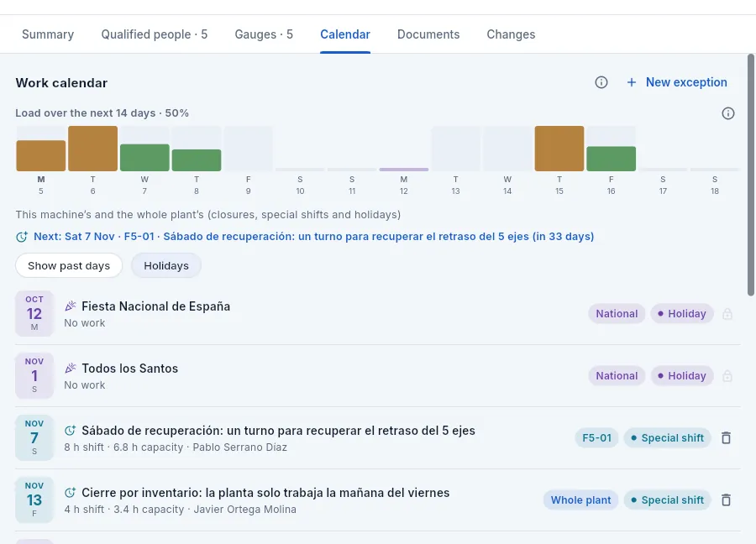
Task: Click the Special shift tag on NOV 7 row
Action: coord(667,438)
